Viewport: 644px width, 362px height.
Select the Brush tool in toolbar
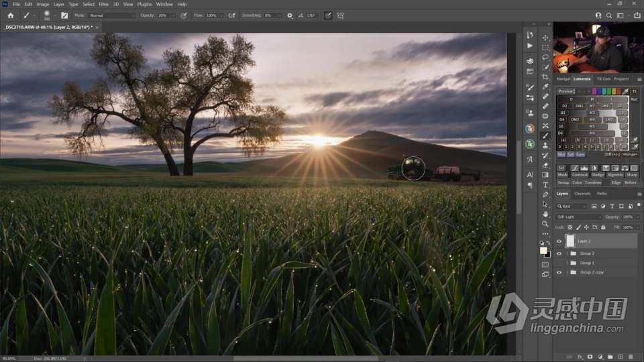coord(545,136)
